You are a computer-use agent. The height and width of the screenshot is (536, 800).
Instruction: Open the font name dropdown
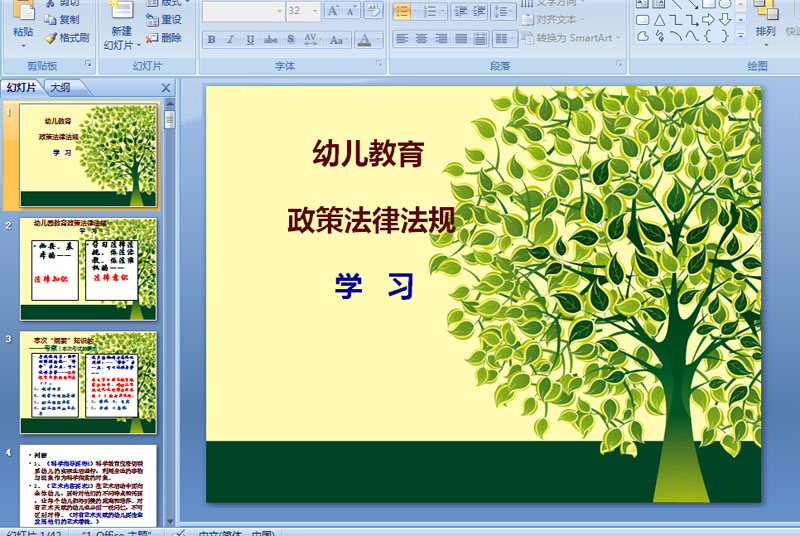[x=279, y=11]
